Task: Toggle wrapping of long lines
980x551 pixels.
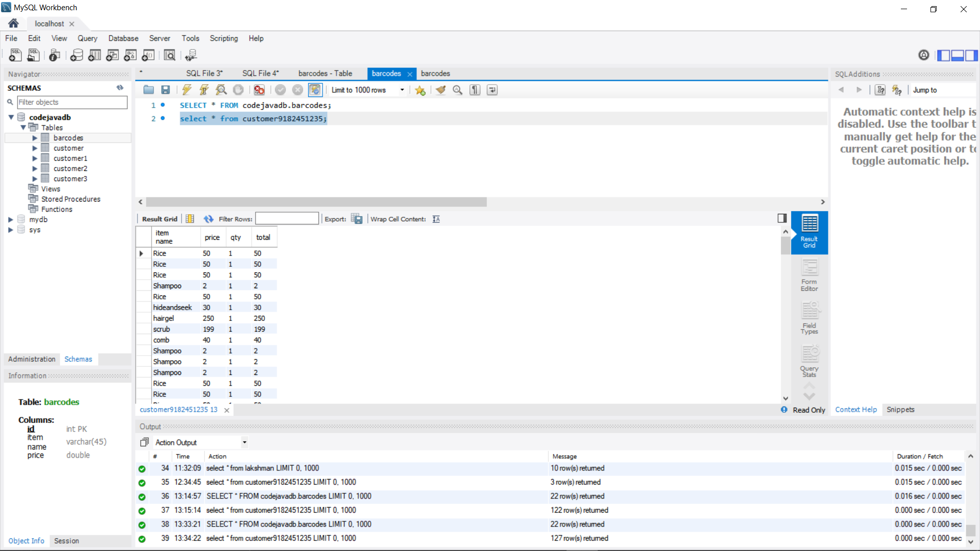Action: click(492, 90)
